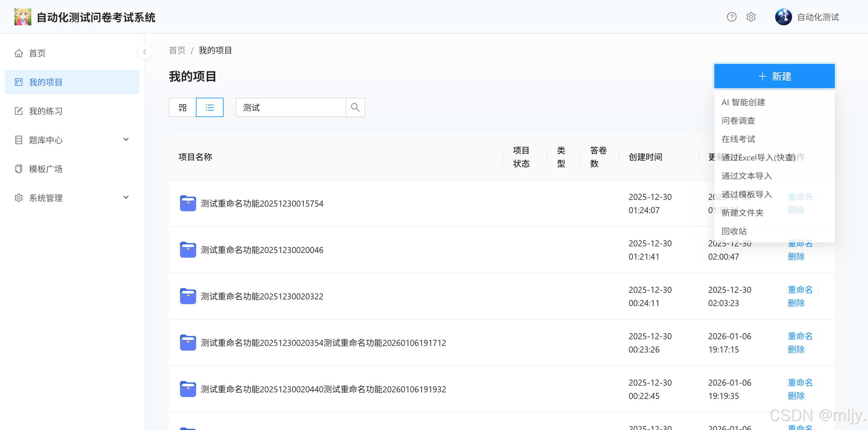This screenshot has height=430, width=868.
Task: Select AI 智能创建 from menu
Action: (x=743, y=102)
